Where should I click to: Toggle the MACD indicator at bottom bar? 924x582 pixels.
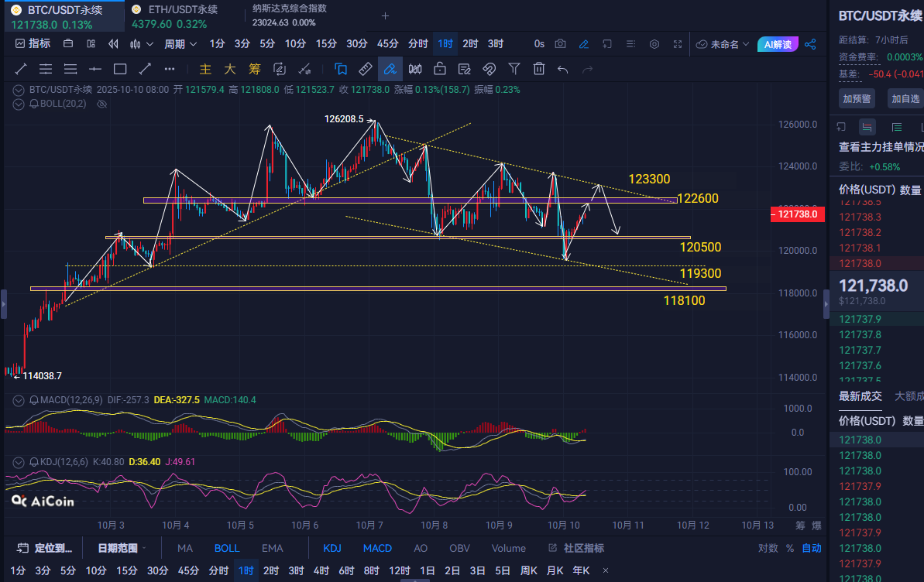coord(377,548)
